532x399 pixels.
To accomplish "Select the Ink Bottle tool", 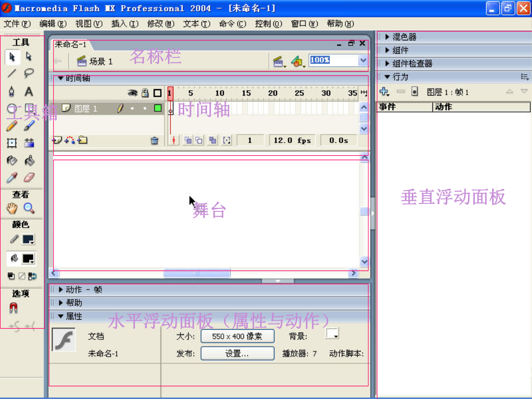I will pyautogui.click(x=12, y=160).
